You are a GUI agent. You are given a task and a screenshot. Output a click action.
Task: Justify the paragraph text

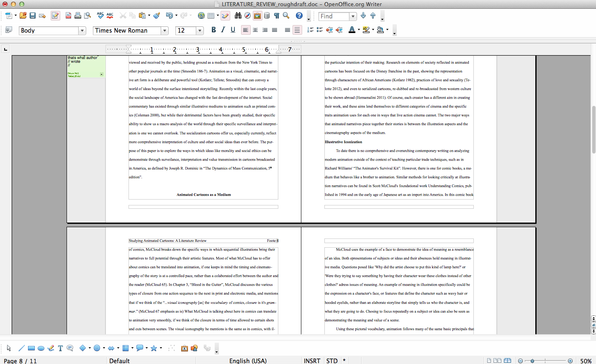coord(275,30)
